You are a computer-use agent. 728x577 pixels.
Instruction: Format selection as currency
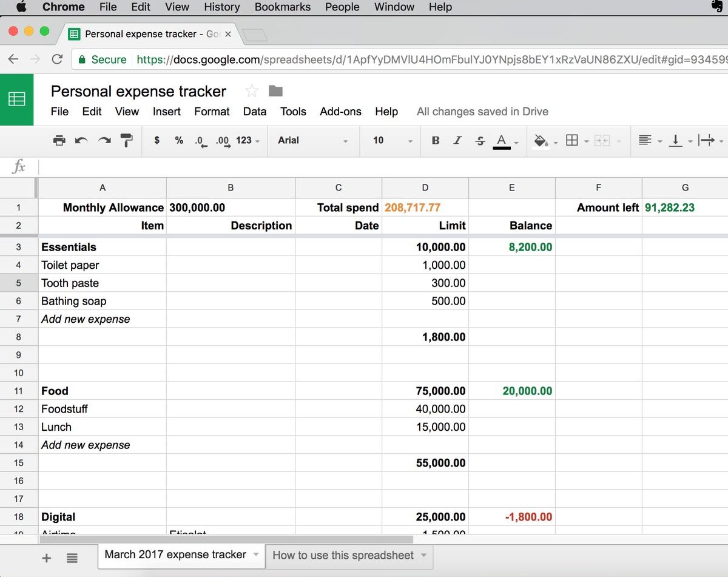pyautogui.click(x=157, y=140)
